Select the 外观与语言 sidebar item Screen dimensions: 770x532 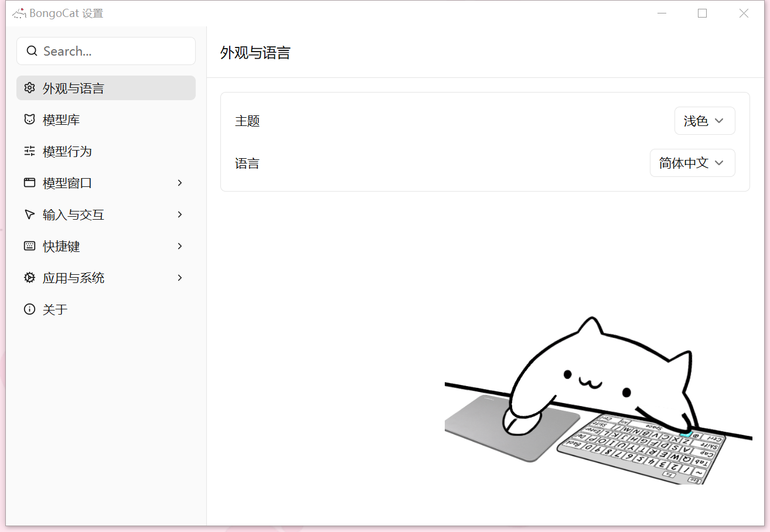106,88
